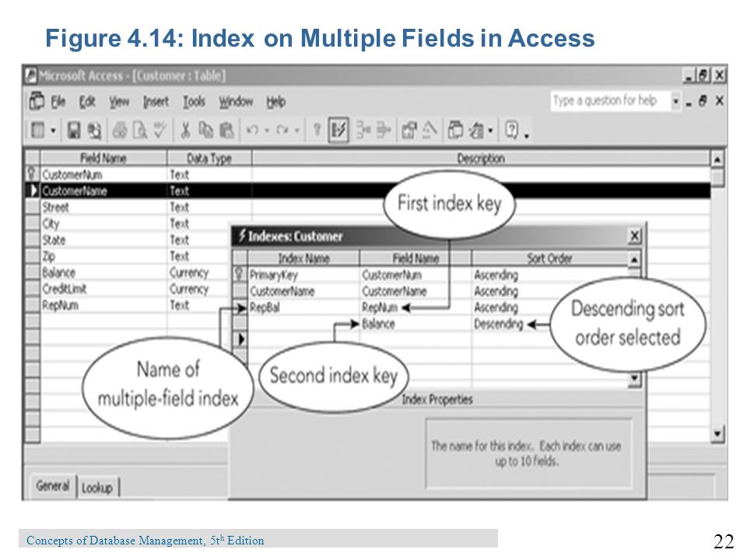The height and width of the screenshot is (560, 747).
Task: Open the Window menu
Action: click(x=236, y=101)
